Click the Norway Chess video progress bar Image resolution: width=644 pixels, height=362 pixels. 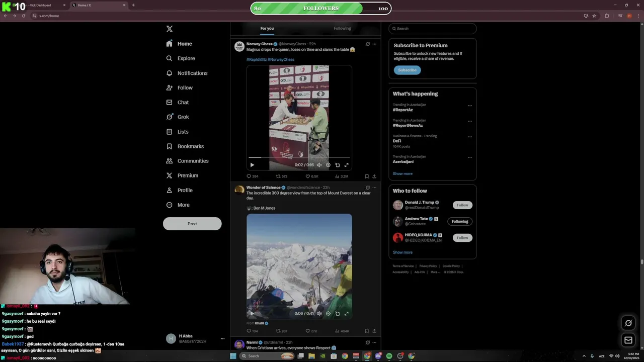pyautogui.click(x=299, y=157)
